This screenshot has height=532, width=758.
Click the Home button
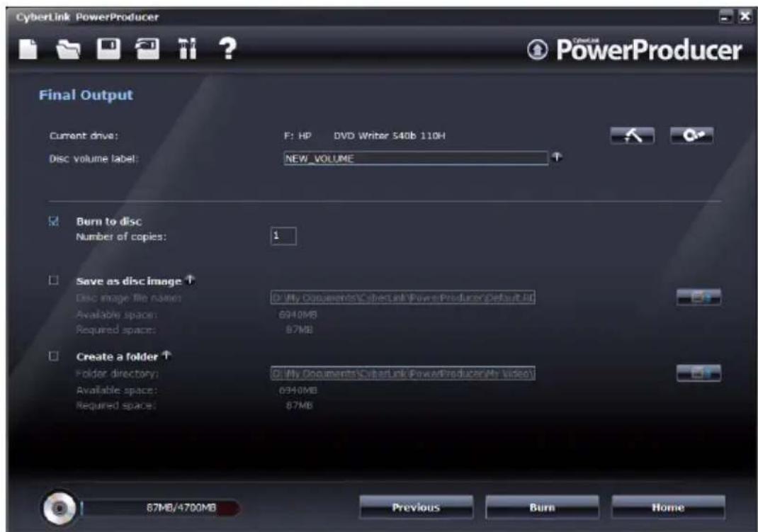pos(668,507)
